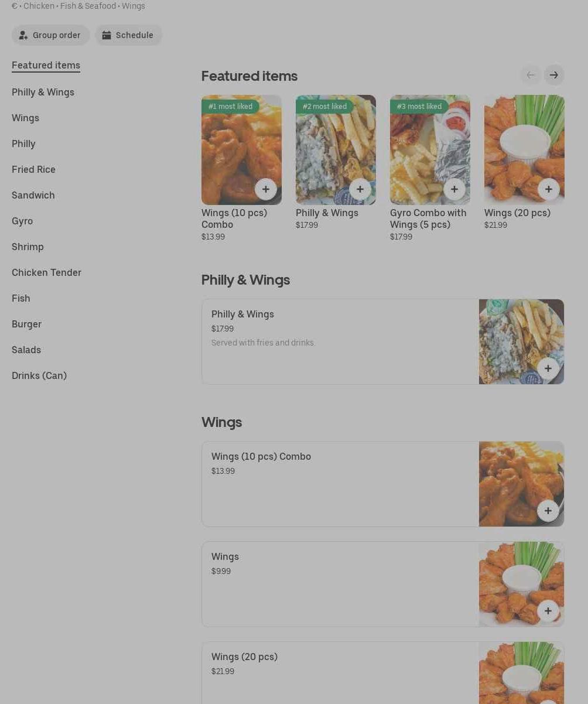Navigate to the Burger category
The width and height of the screenshot is (588, 704).
pyautogui.click(x=26, y=324)
